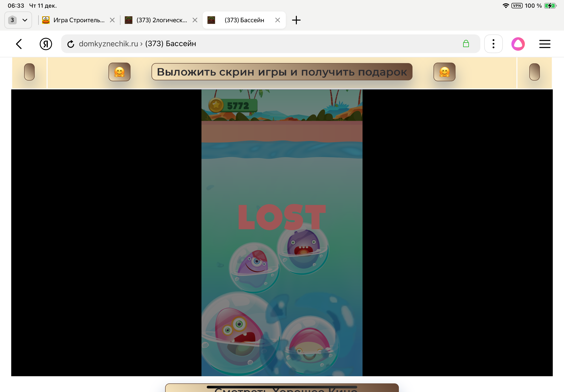Click the green lock security icon
The height and width of the screenshot is (392, 564).
point(466,44)
